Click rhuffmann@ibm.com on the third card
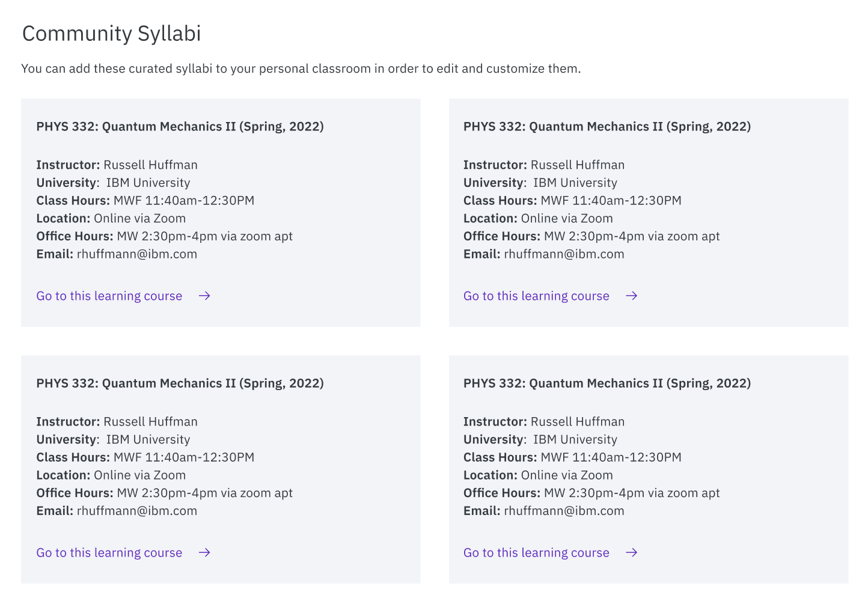 tap(136, 510)
